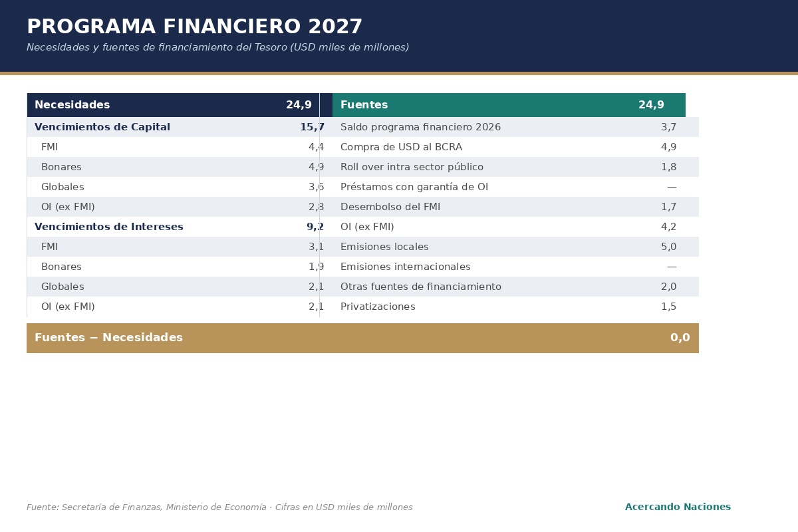Click "OI (ex FMI)" in the Fuentes column
This screenshot has width=798, height=532.
click(x=367, y=227)
